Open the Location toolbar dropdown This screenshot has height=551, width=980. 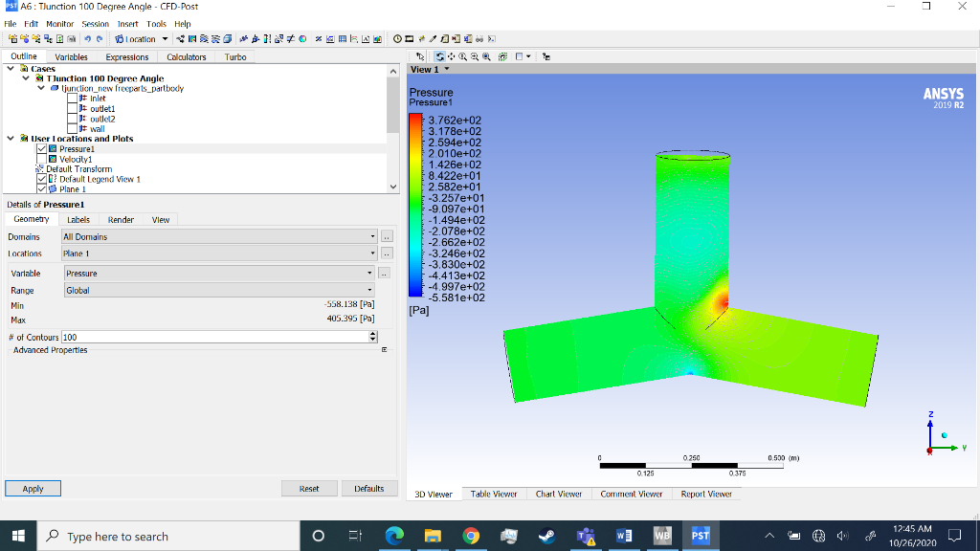(x=165, y=38)
